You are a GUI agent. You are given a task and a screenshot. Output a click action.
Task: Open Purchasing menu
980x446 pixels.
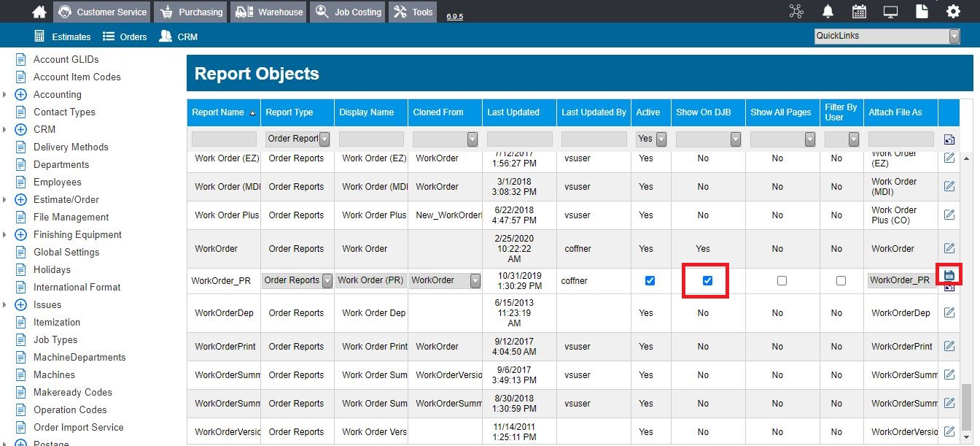pyautogui.click(x=192, y=12)
